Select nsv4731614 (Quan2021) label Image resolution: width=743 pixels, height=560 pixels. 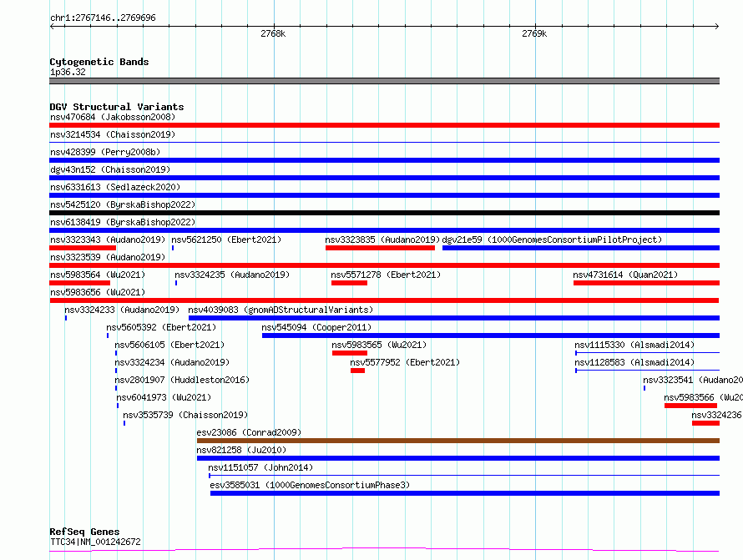click(625, 275)
